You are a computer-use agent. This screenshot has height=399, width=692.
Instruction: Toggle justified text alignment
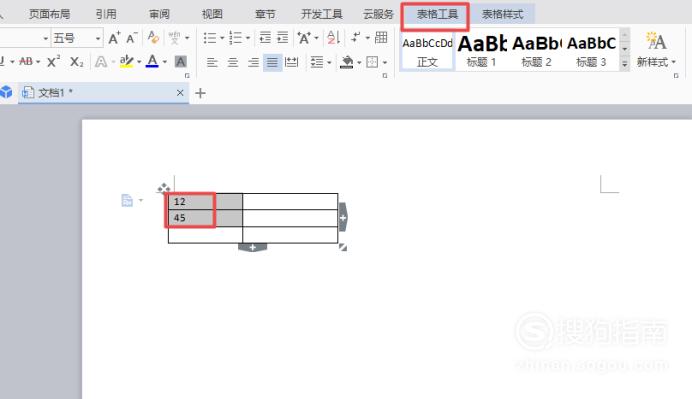[x=272, y=62]
